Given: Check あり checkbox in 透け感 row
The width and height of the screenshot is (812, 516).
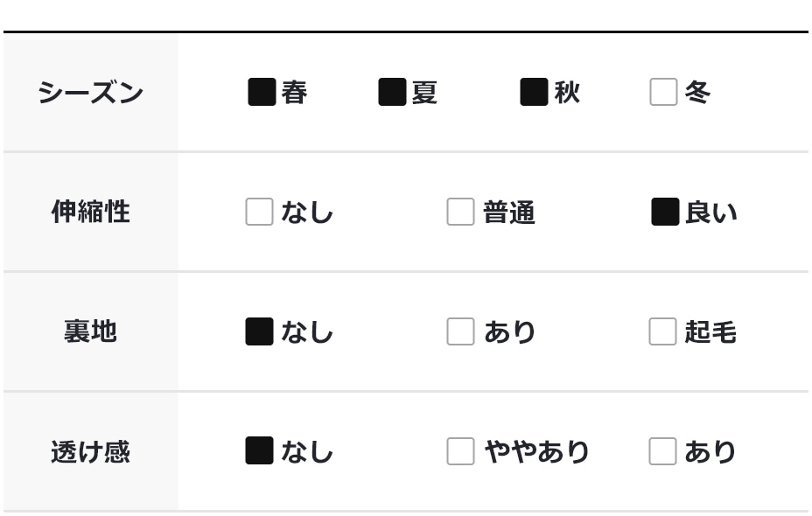Looking at the screenshot, I should pyautogui.click(x=662, y=451).
